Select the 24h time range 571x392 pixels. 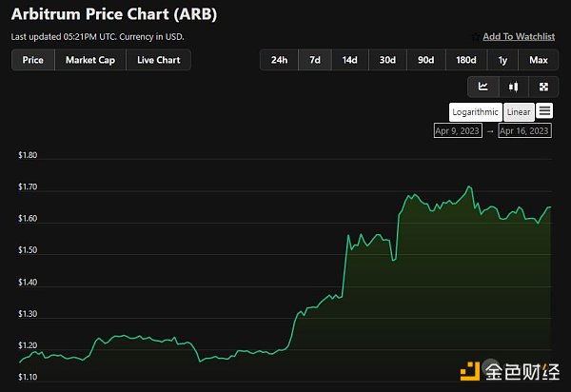(x=279, y=60)
